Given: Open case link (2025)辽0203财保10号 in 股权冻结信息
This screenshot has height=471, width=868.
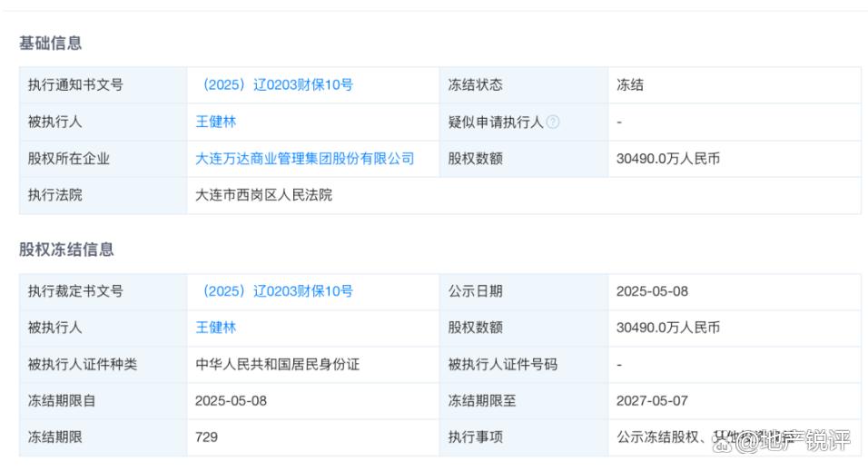Looking at the screenshot, I should coord(278,291).
